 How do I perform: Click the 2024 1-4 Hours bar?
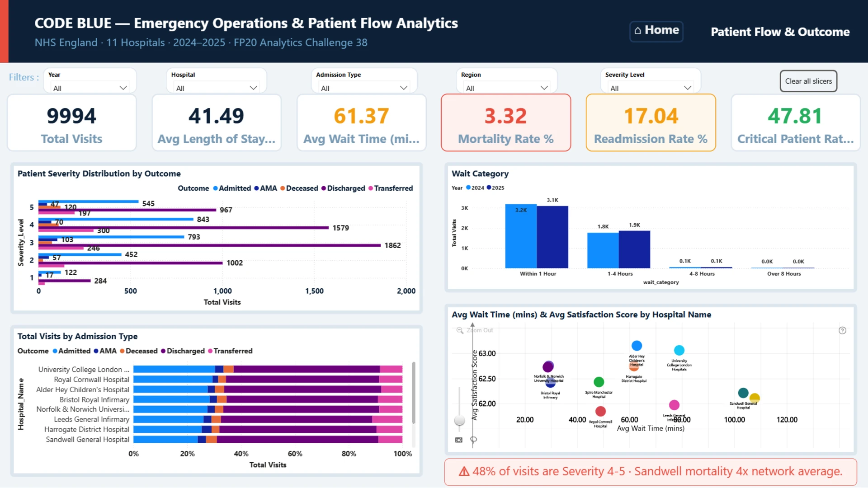click(x=603, y=250)
